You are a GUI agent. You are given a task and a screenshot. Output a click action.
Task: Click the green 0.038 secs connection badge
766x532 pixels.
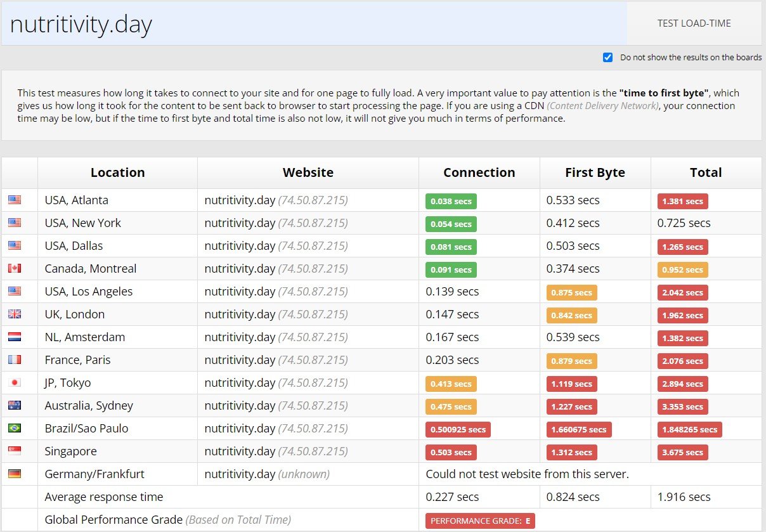click(451, 201)
